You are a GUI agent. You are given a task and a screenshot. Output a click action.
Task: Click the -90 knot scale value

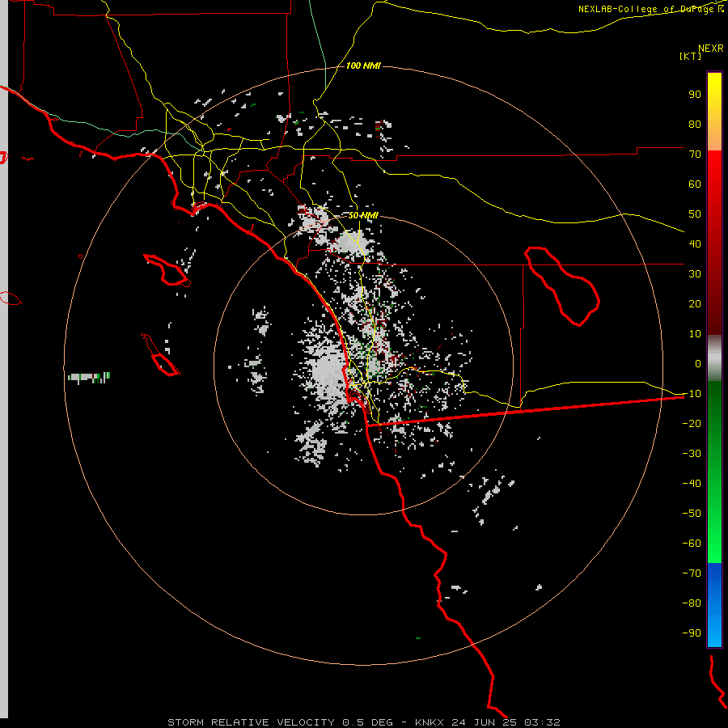[692, 633]
